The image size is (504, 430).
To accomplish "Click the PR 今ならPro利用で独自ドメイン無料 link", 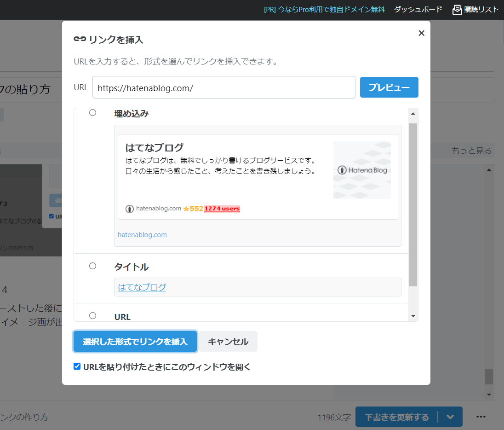I will click(x=324, y=10).
